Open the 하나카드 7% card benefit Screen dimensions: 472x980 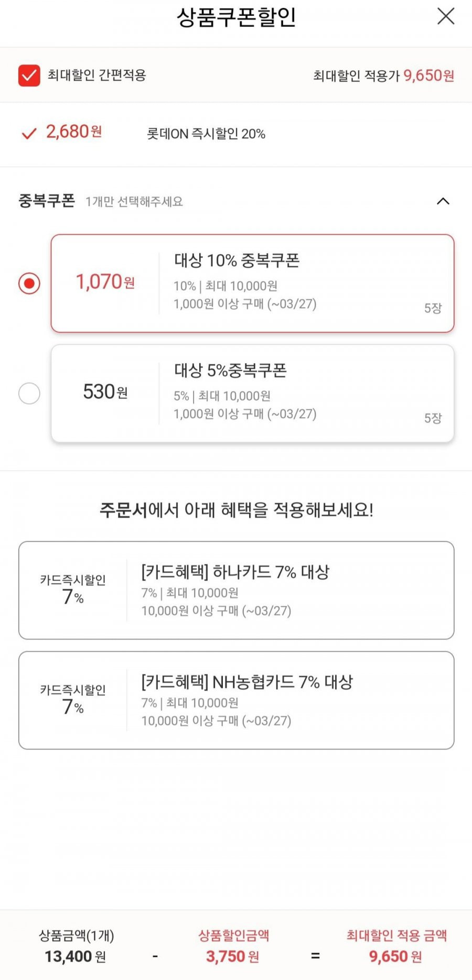237,590
